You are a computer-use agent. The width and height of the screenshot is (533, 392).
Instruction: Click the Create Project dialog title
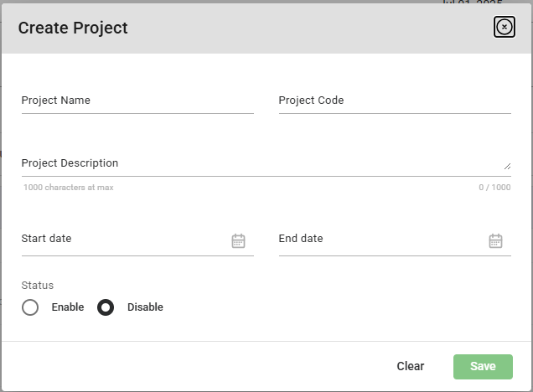coord(73,28)
